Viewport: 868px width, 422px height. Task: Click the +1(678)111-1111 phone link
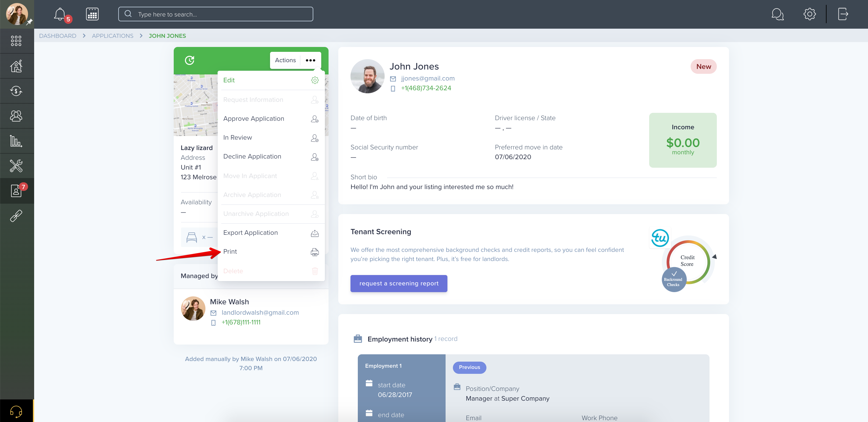(x=241, y=322)
